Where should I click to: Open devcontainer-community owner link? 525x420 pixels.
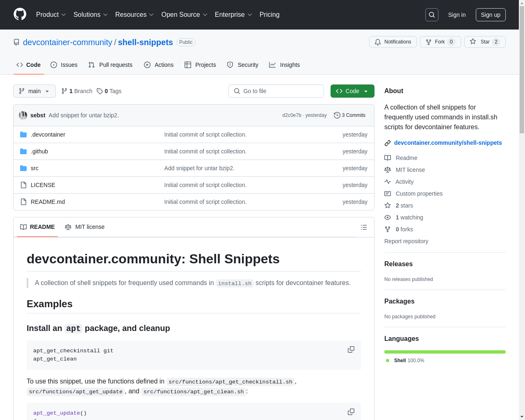(x=68, y=42)
